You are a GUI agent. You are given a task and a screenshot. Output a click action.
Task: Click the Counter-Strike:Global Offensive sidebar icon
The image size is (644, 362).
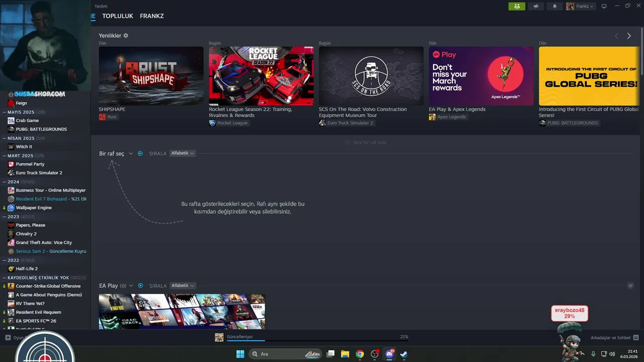pos(11,286)
